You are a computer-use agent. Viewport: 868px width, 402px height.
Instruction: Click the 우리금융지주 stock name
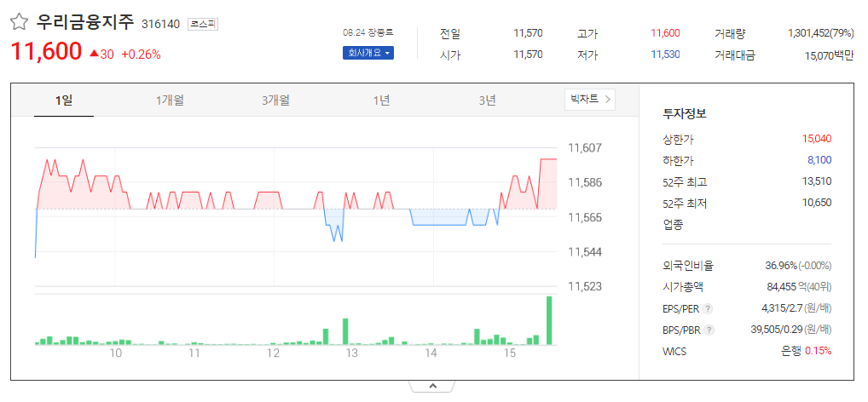coord(85,21)
